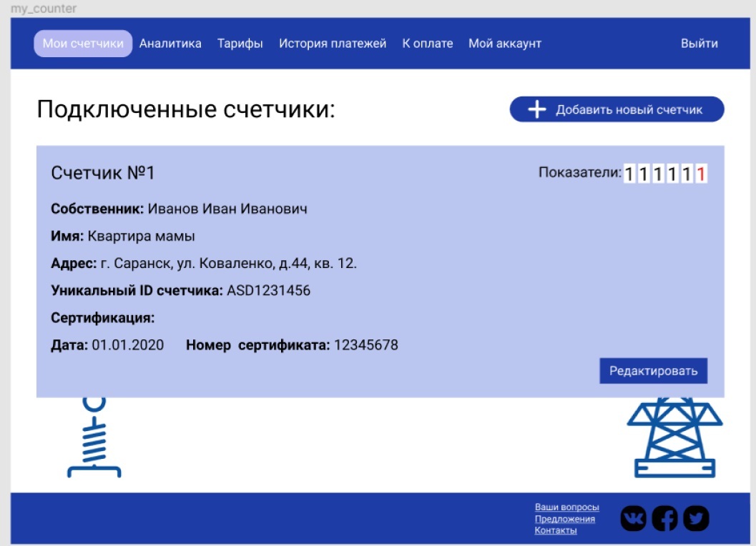Open the К оплате page

[428, 44]
